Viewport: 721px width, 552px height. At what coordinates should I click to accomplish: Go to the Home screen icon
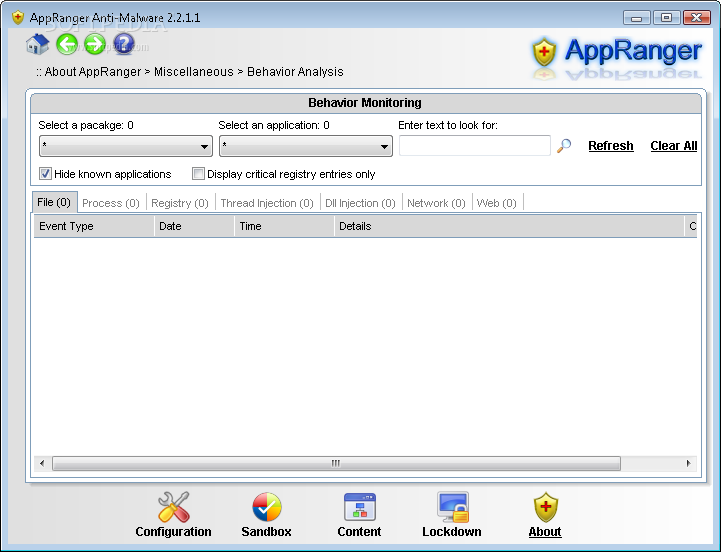pyautogui.click(x=38, y=44)
